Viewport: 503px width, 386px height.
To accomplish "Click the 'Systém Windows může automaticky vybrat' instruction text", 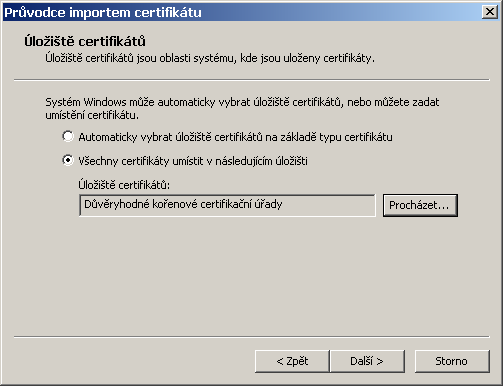I will tap(242, 102).
